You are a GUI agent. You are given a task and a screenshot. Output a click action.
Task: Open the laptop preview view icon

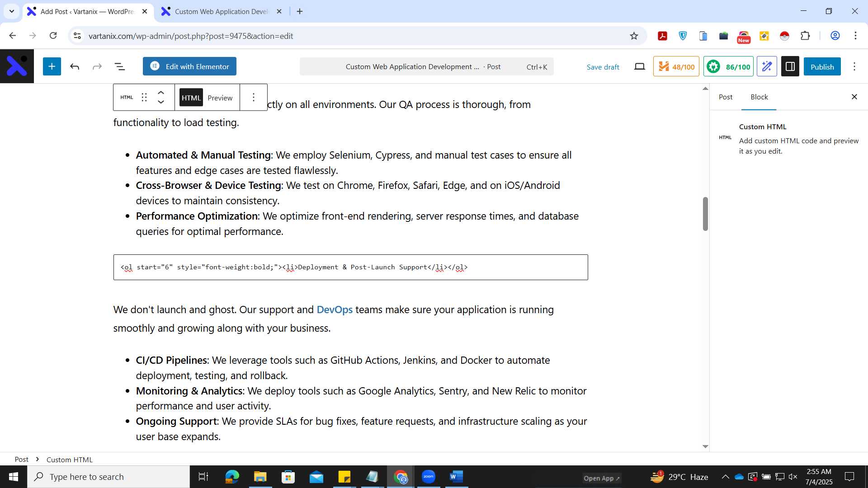coord(639,67)
